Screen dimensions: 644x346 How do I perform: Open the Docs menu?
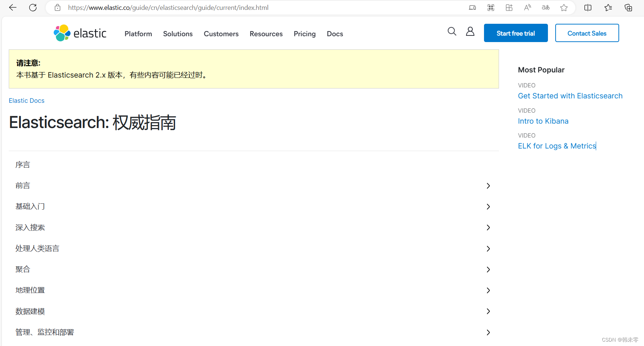(335, 34)
